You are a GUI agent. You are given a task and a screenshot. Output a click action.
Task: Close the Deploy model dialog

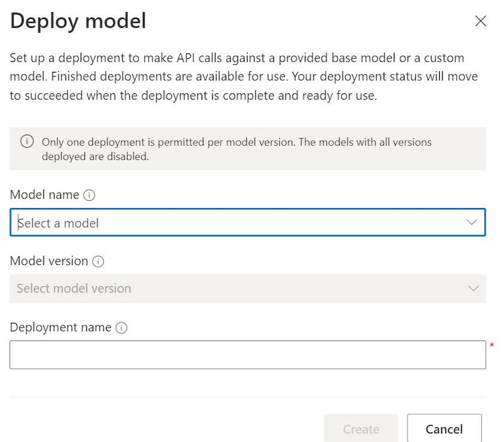[x=481, y=21]
